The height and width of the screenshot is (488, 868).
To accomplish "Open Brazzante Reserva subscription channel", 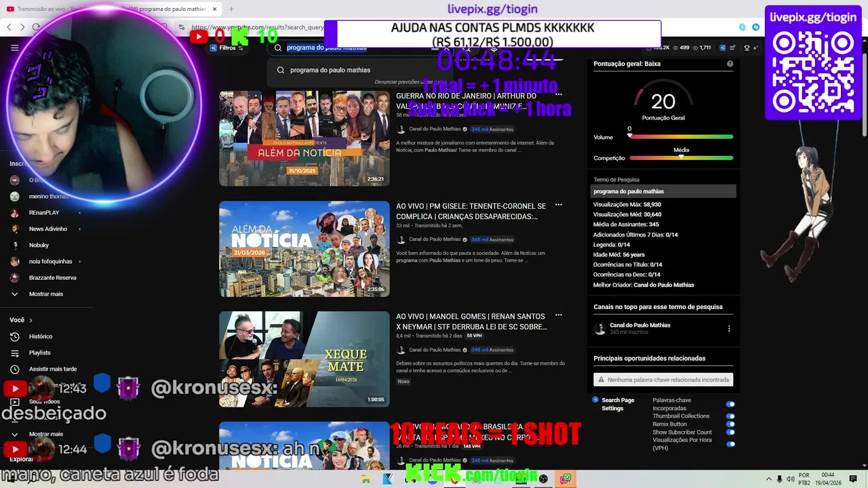I will click(x=52, y=278).
